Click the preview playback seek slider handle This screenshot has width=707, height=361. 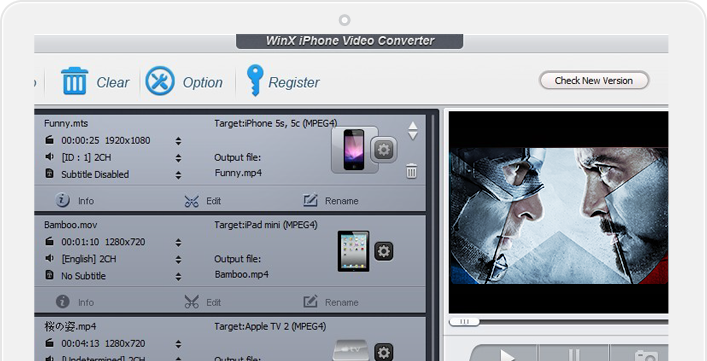pos(464,322)
